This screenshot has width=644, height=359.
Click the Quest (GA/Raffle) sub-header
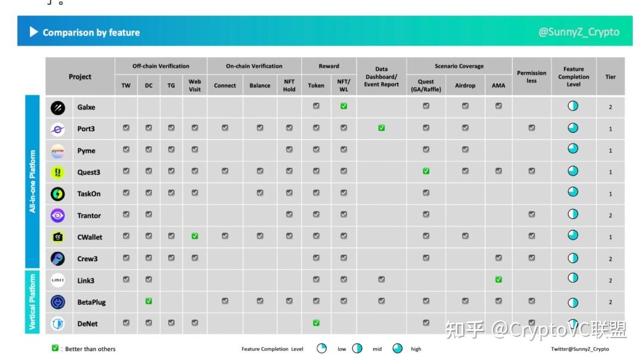click(426, 85)
